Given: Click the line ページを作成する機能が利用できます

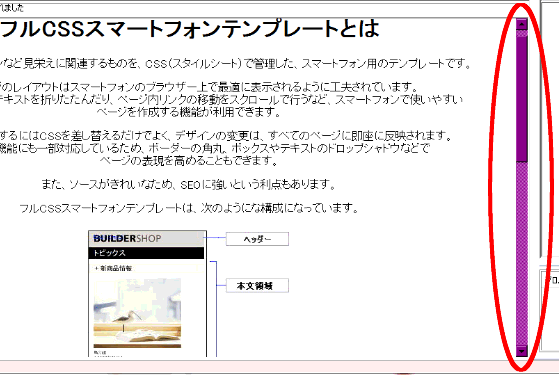Looking at the screenshot, I should 189,112.
